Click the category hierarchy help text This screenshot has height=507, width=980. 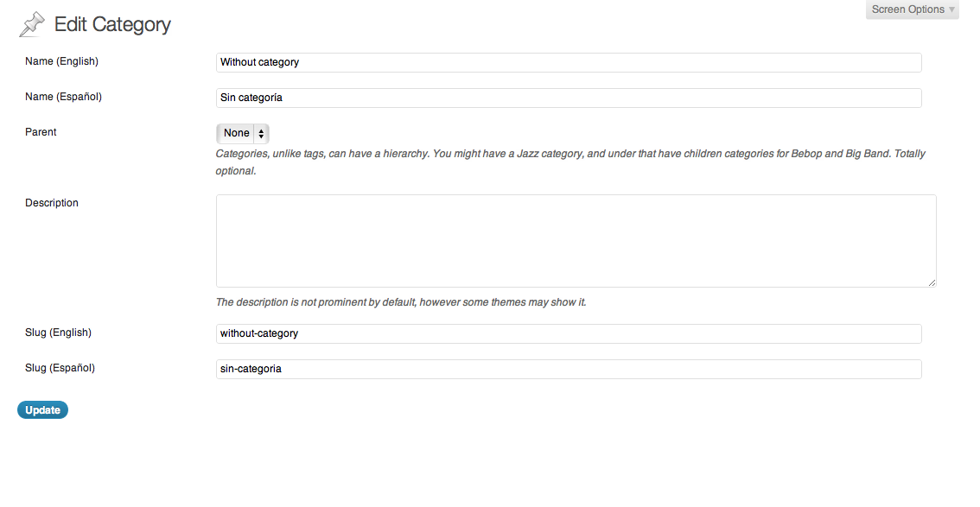(x=570, y=162)
